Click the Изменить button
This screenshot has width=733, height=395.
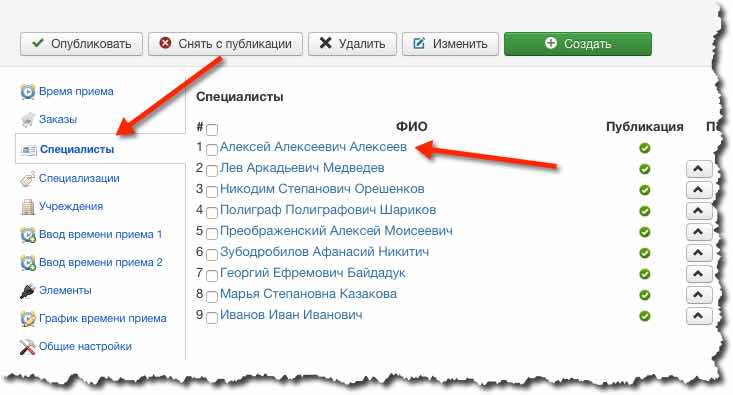tap(450, 44)
